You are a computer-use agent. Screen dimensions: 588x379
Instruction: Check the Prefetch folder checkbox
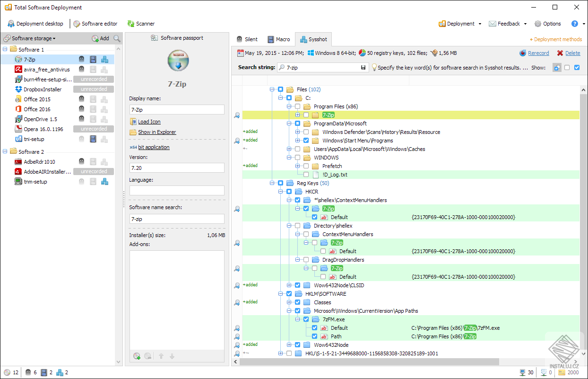point(306,166)
